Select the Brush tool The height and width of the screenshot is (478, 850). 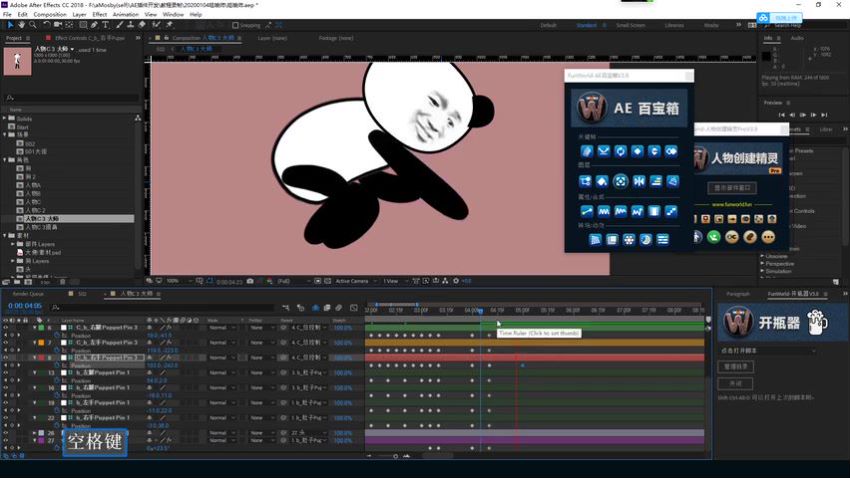119,25
